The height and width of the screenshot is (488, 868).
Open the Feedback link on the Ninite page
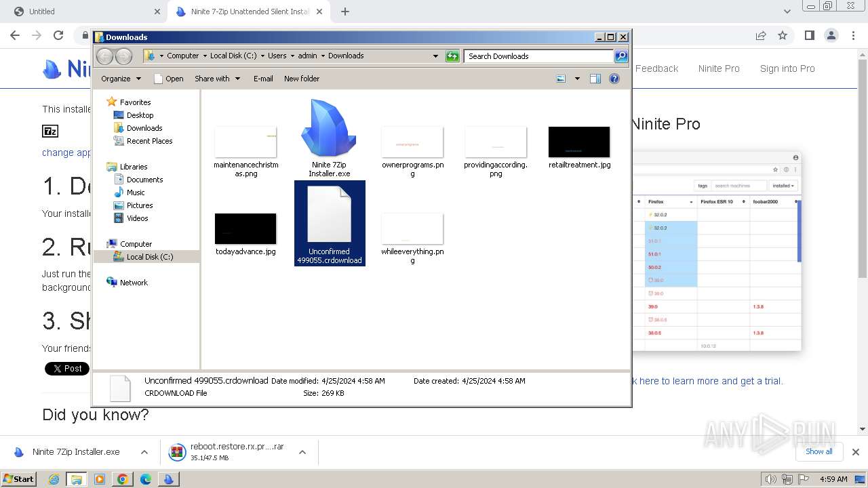(x=656, y=68)
